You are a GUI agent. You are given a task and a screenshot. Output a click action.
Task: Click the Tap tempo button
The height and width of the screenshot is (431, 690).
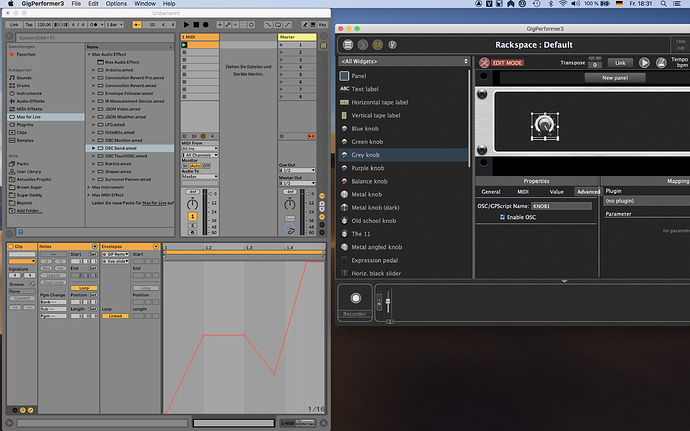click(x=29, y=25)
